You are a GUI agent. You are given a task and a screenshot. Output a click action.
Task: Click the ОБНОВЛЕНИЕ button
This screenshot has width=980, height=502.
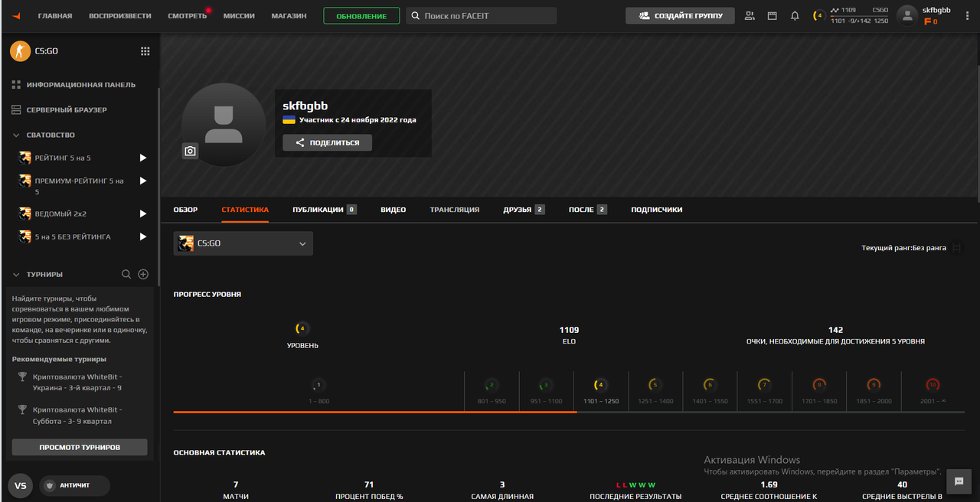361,16
